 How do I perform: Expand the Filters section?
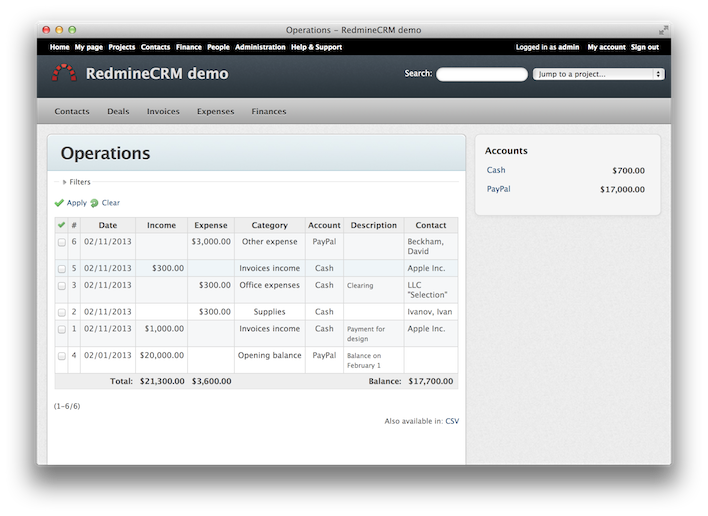[79, 182]
